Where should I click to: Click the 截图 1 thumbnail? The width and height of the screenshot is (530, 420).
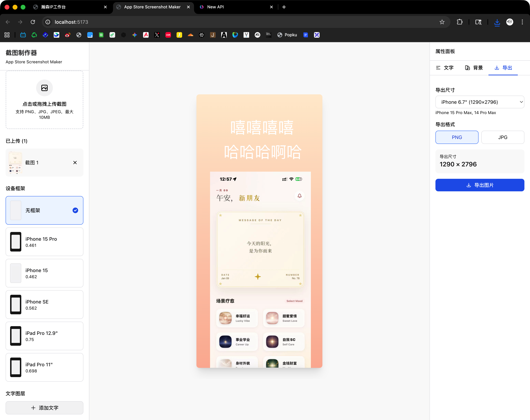[x=16, y=162]
